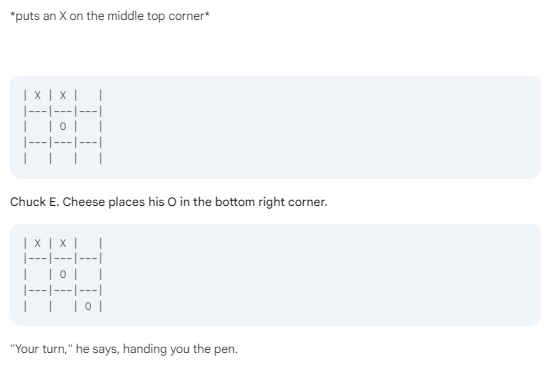The height and width of the screenshot is (368, 551).
Task: Click the empty top-right cell of second board
Action: coord(88,243)
